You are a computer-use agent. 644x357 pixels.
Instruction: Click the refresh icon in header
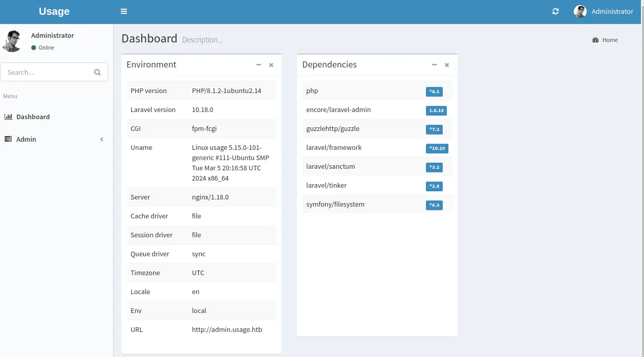pyautogui.click(x=555, y=11)
